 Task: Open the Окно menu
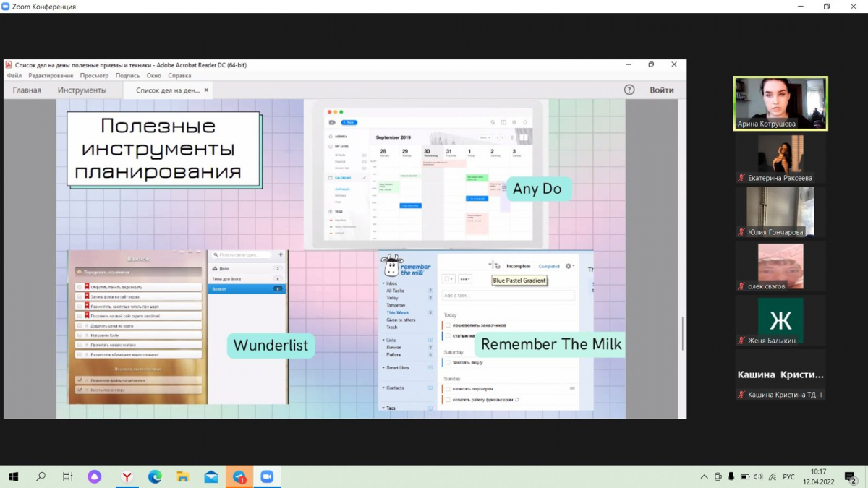pyautogui.click(x=154, y=75)
